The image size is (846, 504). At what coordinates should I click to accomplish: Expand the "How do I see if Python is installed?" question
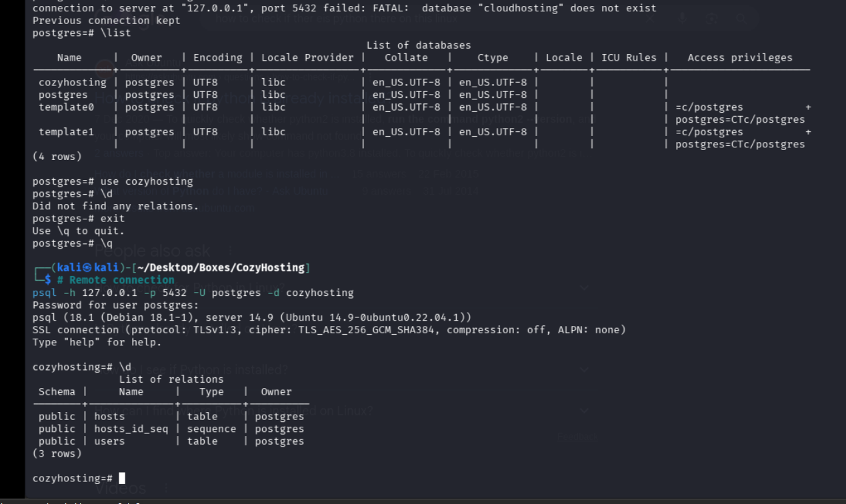[584, 369]
